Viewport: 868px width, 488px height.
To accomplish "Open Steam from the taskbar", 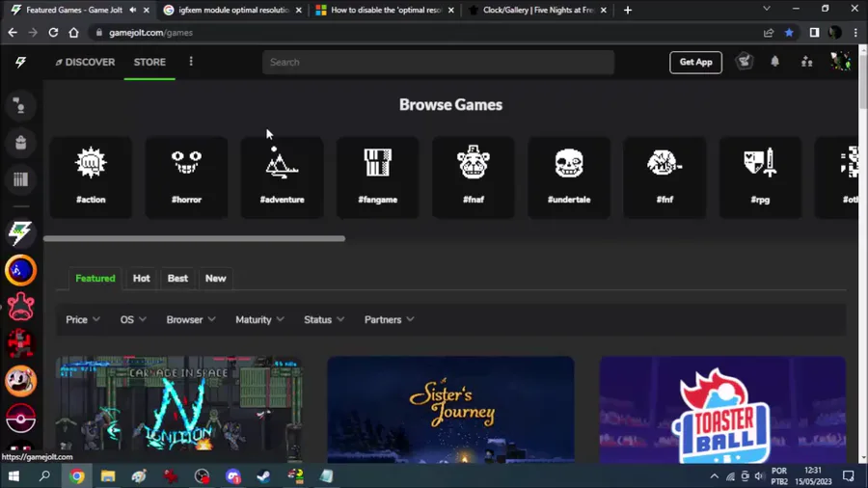I will coord(263,475).
